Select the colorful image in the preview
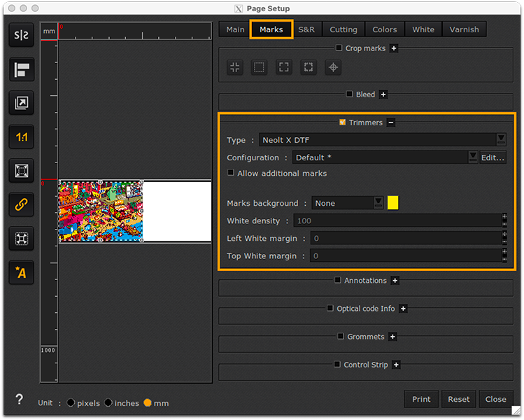 101,211
